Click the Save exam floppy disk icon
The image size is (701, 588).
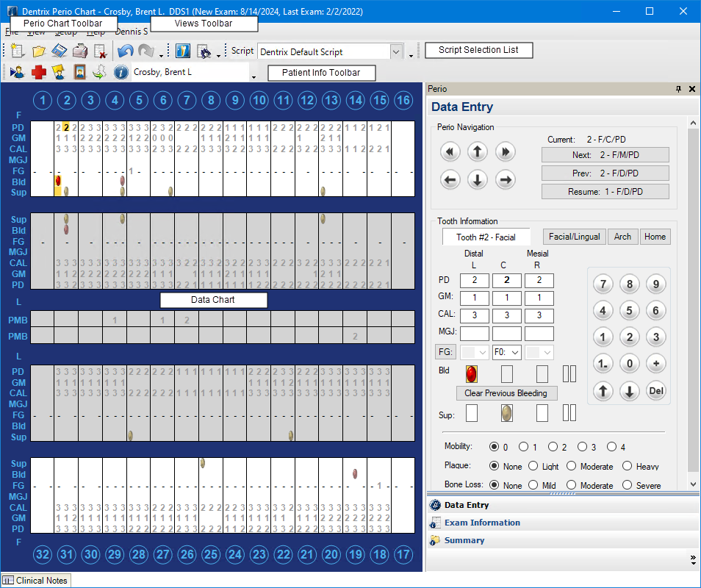[60, 51]
